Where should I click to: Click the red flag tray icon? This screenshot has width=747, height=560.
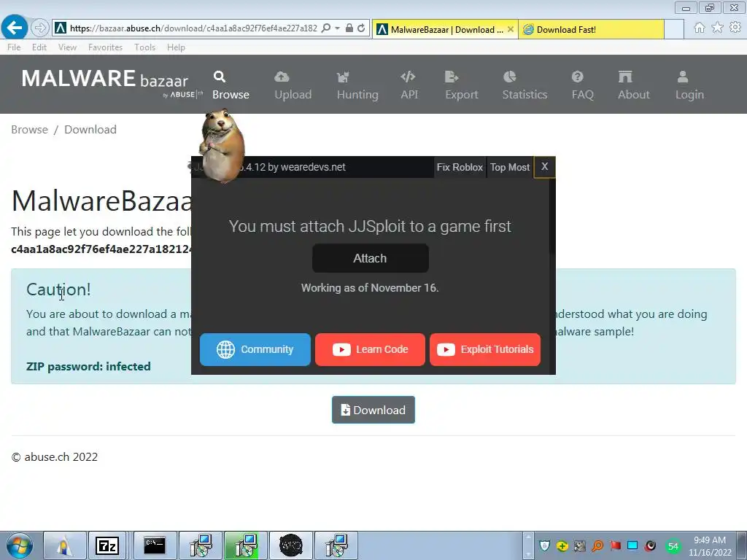615,545
